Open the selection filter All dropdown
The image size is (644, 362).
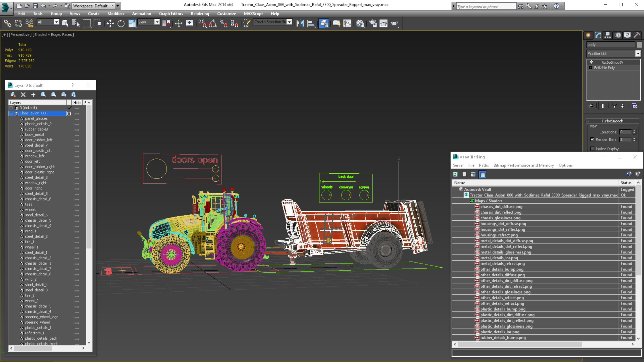pos(57,22)
